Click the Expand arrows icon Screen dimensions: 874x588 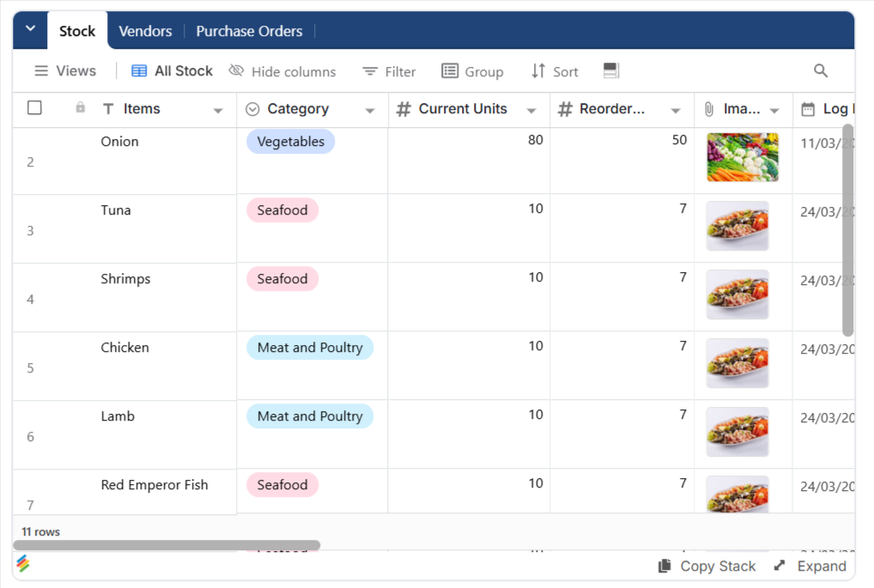tap(780, 566)
